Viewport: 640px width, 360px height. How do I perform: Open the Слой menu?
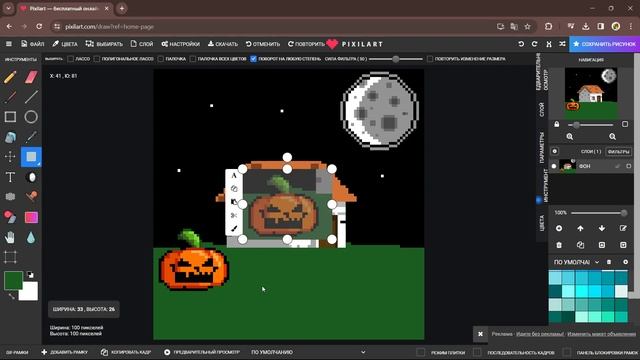(x=142, y=44)
